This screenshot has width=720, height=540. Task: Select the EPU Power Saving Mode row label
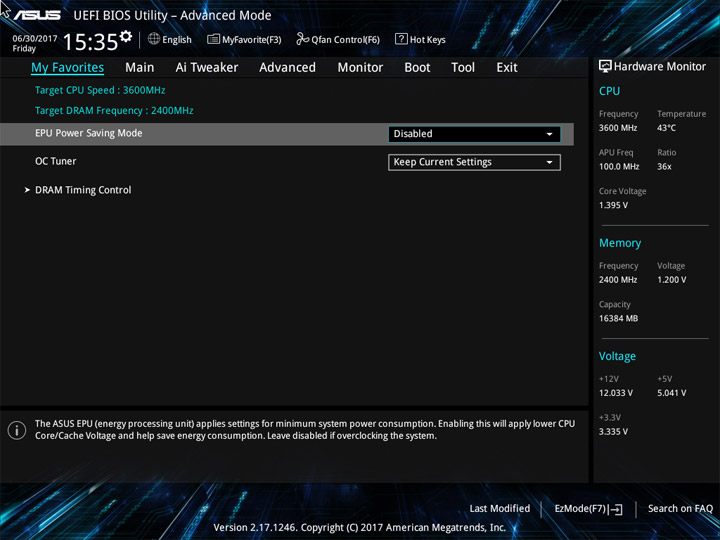[x=89, y=133]
